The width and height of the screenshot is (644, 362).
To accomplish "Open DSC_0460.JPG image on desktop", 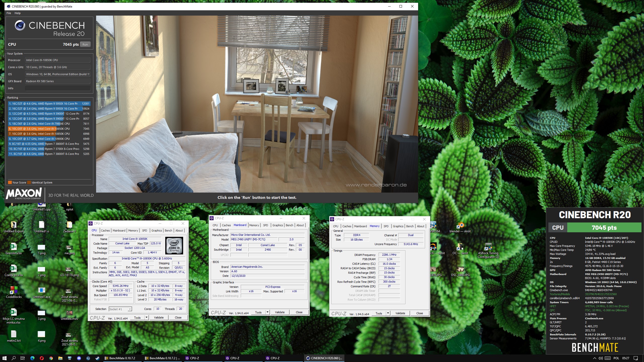I will 460,271.
